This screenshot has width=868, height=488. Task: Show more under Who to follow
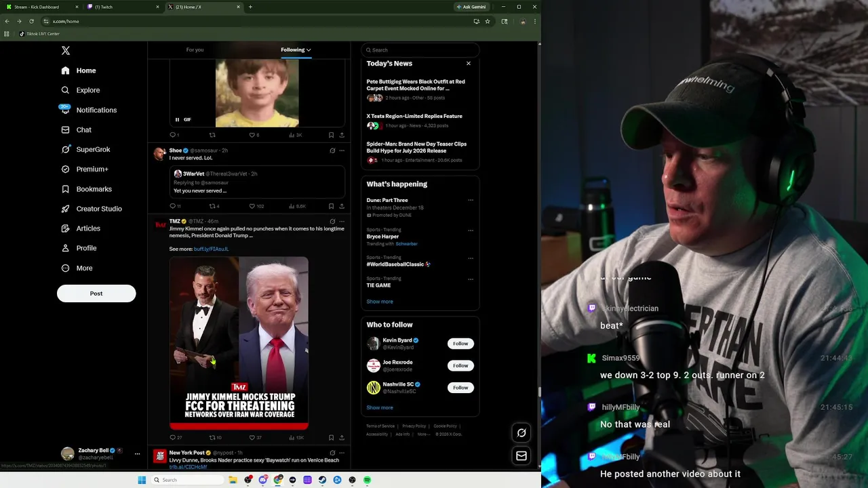(380, 408)
